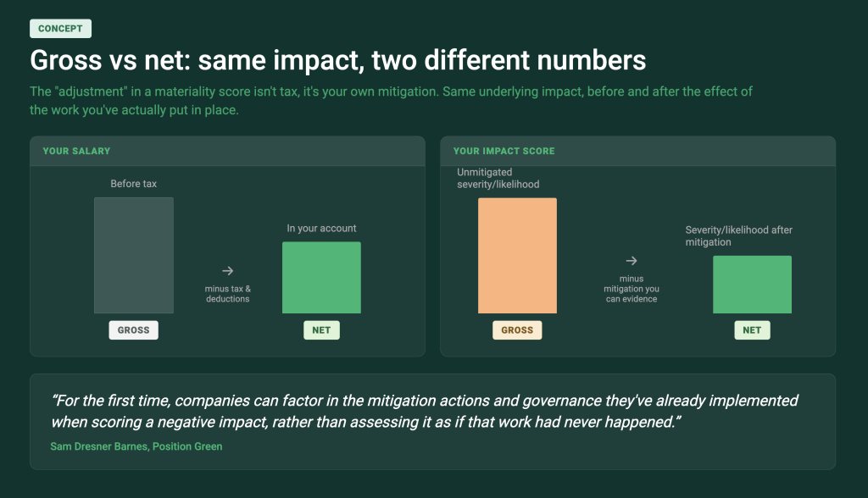
Task: Click the green after-mitigation bar
Action: [x=753, y=285]
